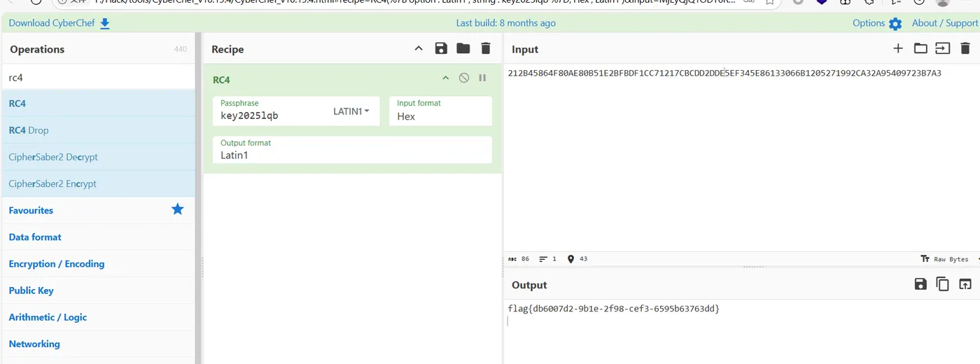The image size is (980, 364).
Task: Disable the RC4 operation
Action: point(464,78)
